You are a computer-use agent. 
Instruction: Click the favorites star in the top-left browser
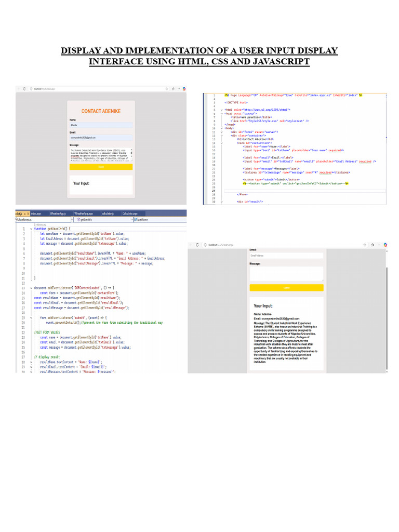172,89
